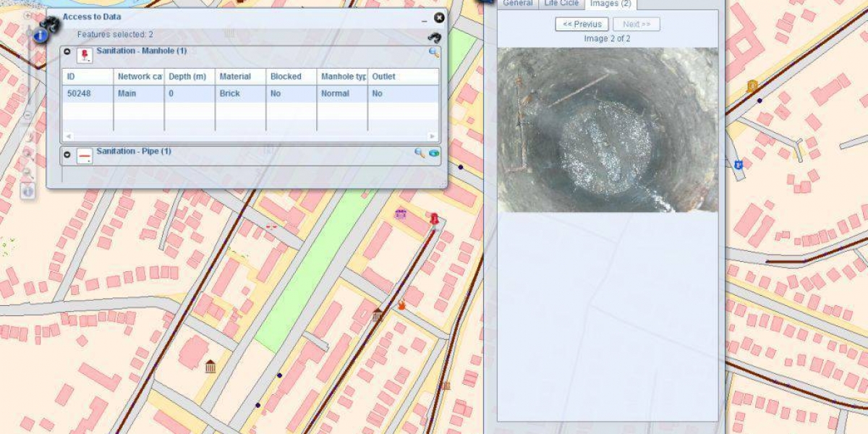Viewport: 868px width, 434px height.
Task: Click the zoom level slider handle
Action: [x=29, y=33]
